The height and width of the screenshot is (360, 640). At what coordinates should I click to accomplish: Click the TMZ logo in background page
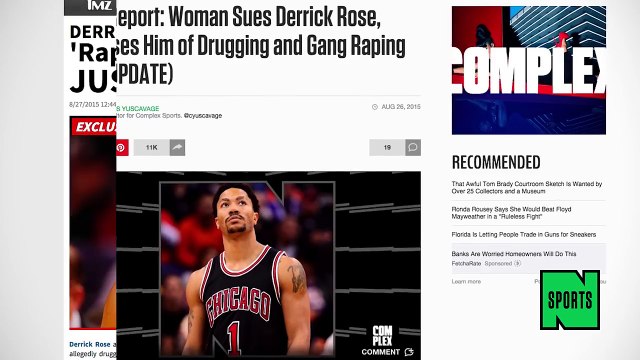99,6
